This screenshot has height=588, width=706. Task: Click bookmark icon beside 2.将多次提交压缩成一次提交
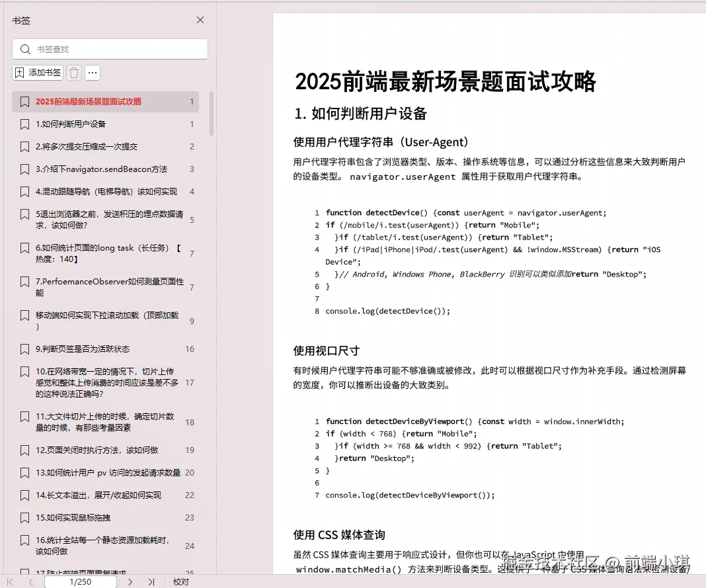24,147
